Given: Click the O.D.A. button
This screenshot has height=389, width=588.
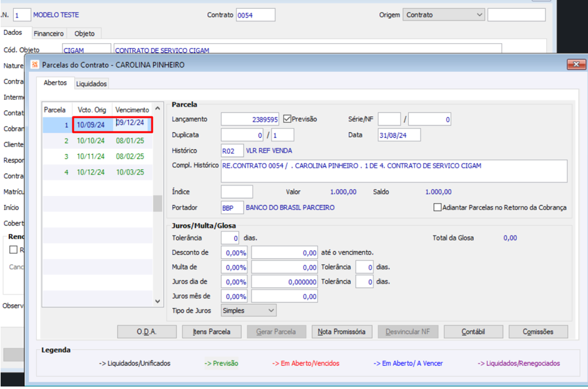Looking at the screenshot, I should 147,332.
